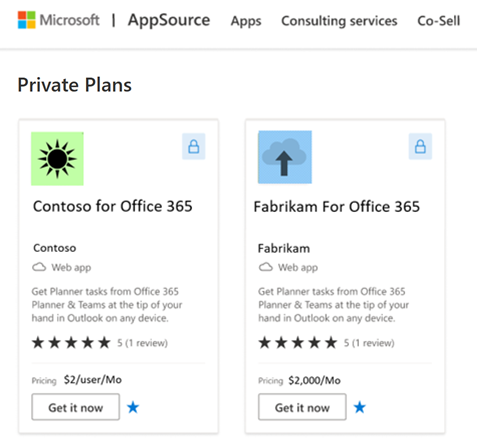Get the Contoso for Office 365 app now

click(x=76, y=407)
